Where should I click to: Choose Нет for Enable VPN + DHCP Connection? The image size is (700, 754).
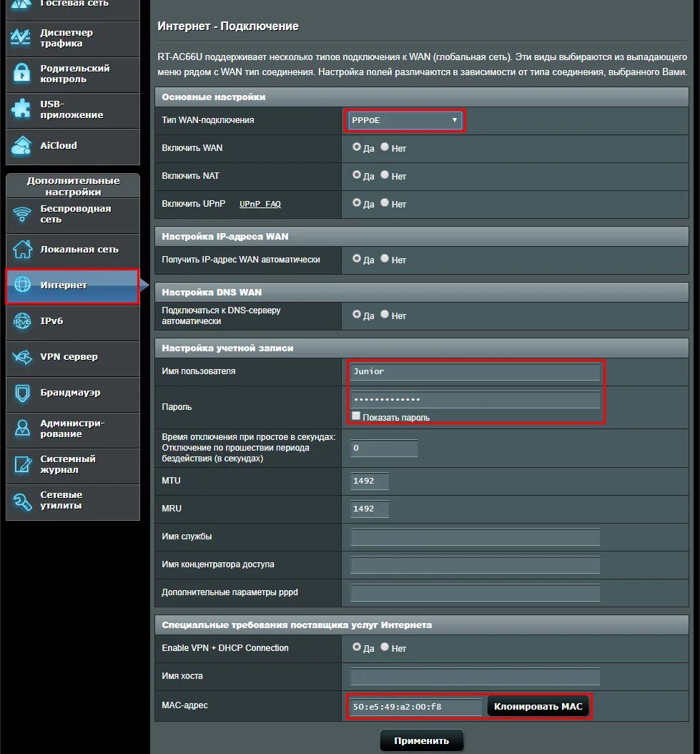tap(385, 648)
